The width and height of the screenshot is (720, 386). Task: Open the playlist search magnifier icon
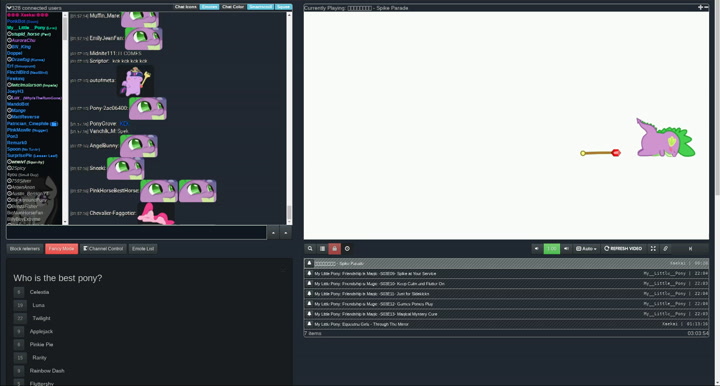coord(310,248)
